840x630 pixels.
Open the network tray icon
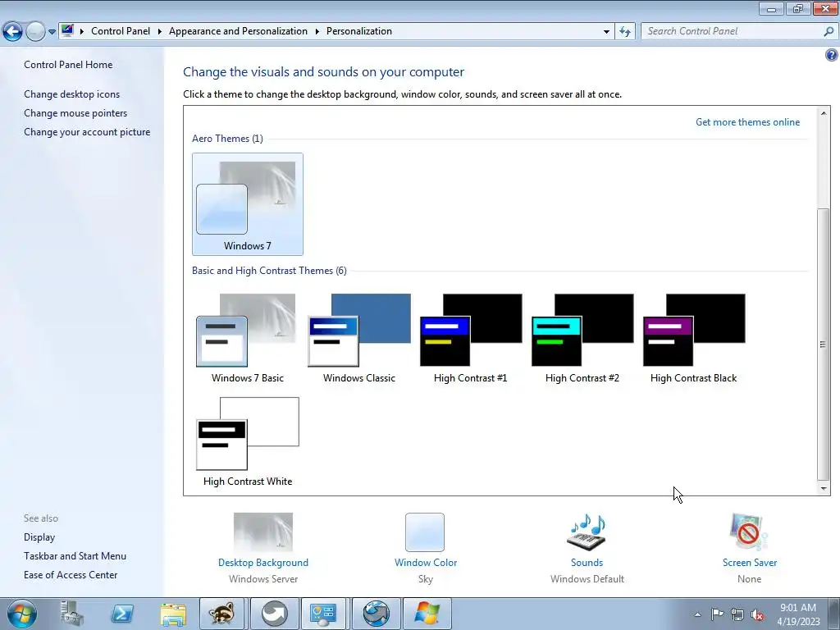[737, 614]
